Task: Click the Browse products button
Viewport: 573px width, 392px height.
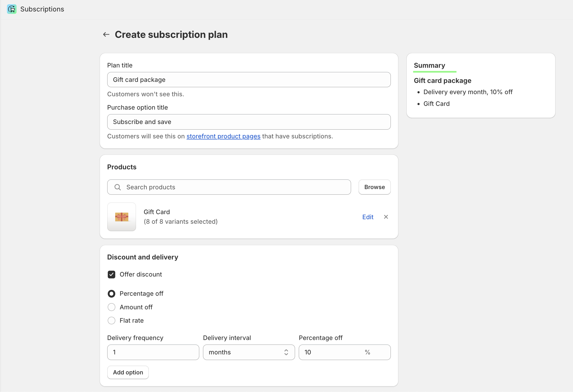Action: coord(375,187)
